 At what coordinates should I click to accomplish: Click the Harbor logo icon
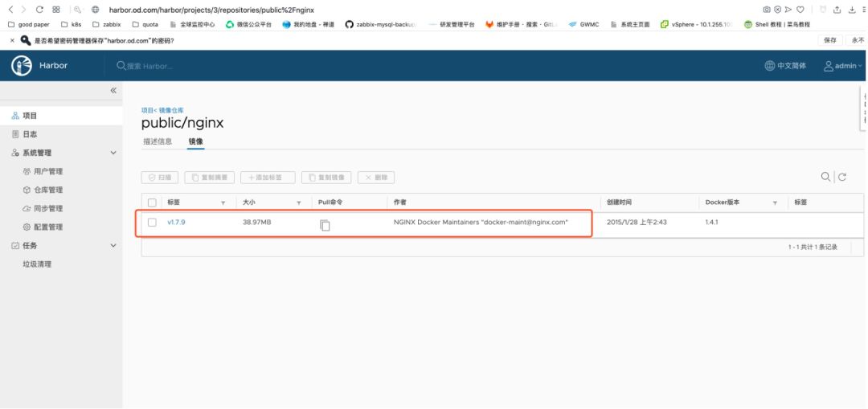coord(22,65)
